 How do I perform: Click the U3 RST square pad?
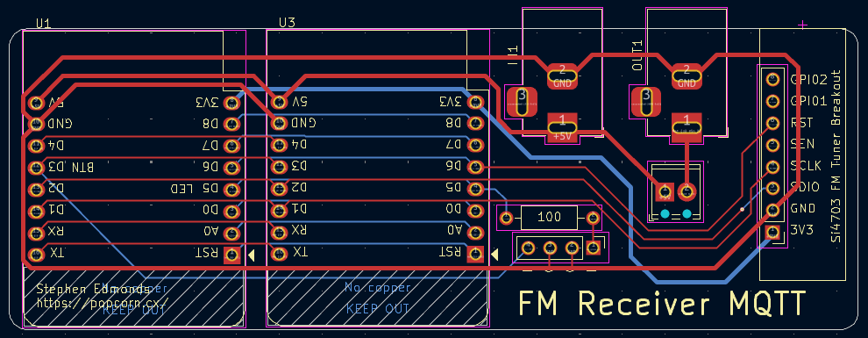(475, 255)
